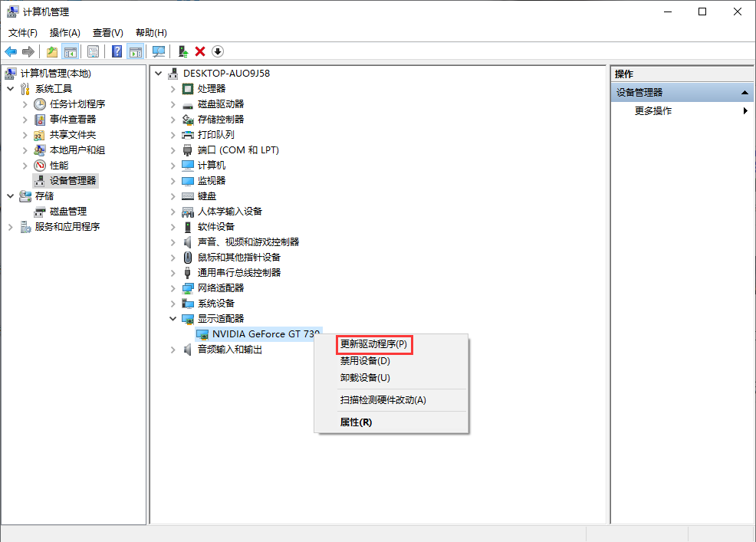Select 事件查看器 under 系统工具
Viewport: 756px width, 542px height.
73,120
